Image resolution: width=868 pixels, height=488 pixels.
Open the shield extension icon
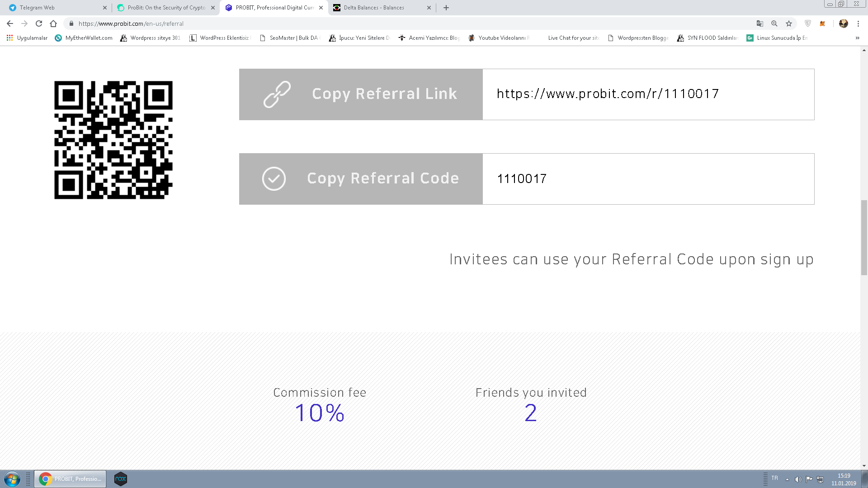click(x=808, y=23)
